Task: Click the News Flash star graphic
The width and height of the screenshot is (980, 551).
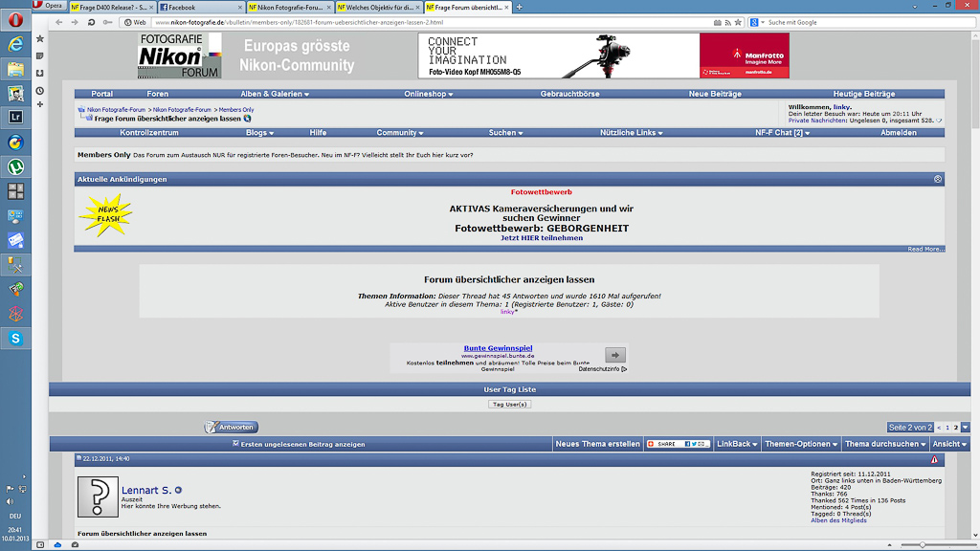Action: 105,215
